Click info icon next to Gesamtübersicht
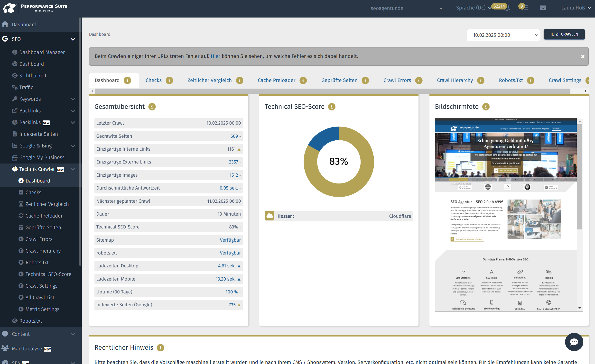Screen dimensions: 595x364 (x=152, y=107)
